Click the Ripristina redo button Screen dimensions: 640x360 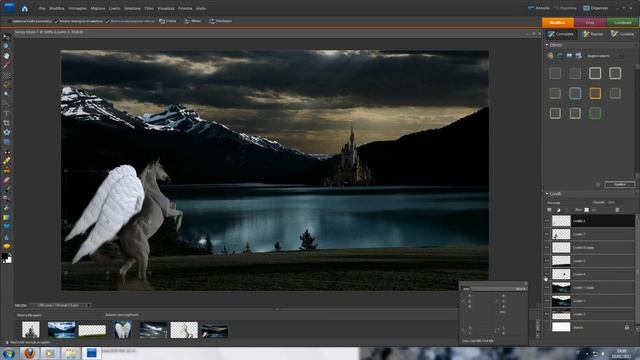[x=565, y=8]
